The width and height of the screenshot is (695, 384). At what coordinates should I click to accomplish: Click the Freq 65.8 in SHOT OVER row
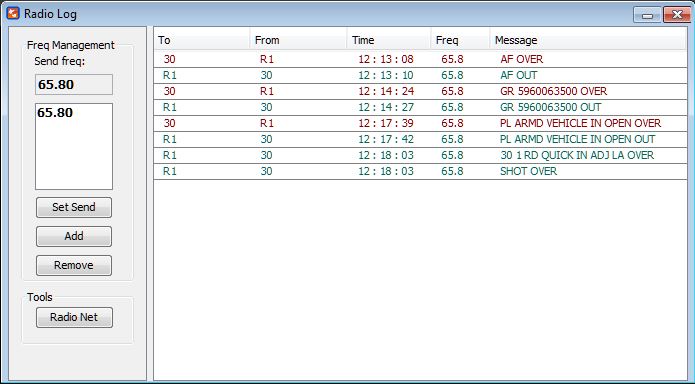pos(452,171)
